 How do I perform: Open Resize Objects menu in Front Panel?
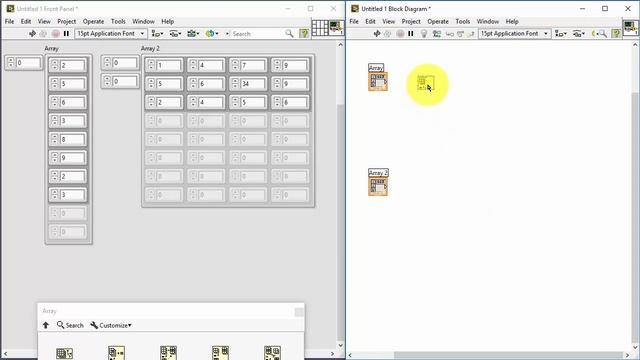pos(193,33)
